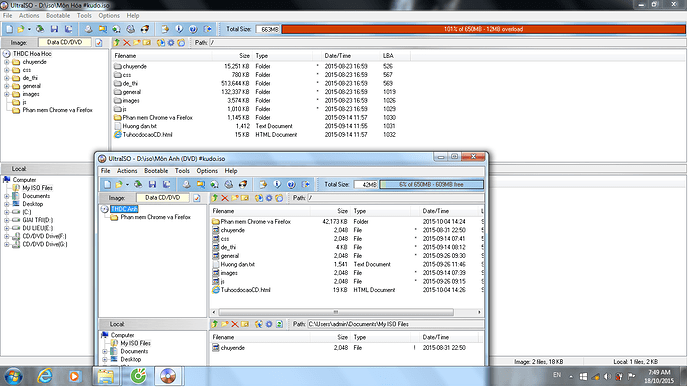The image size is (690, 387).
Task: Click Compress ISO icon in Môn Anh window
Action: coord(214,184)
